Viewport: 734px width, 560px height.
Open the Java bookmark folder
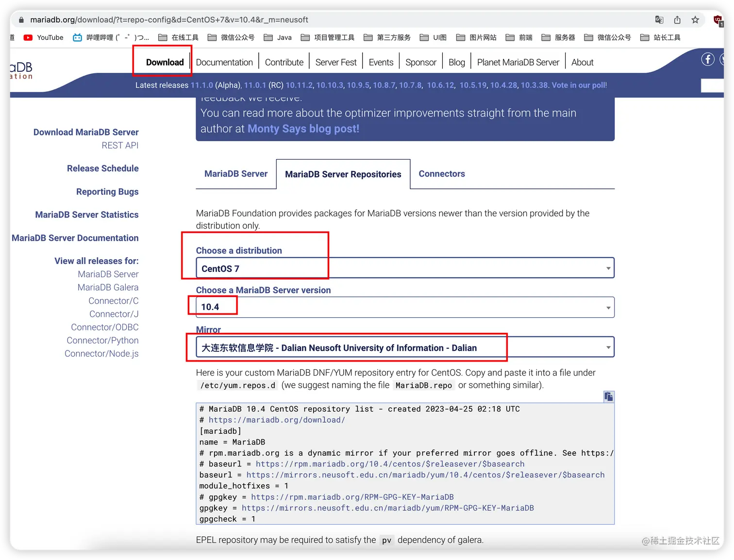click(x=278, y=37)
